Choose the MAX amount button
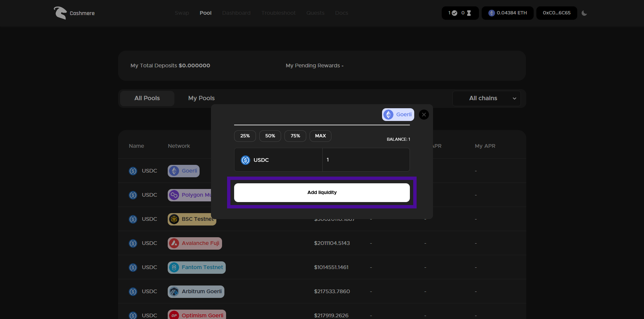The width and height of the screenshot is (644, 319). tap(320, 136)
